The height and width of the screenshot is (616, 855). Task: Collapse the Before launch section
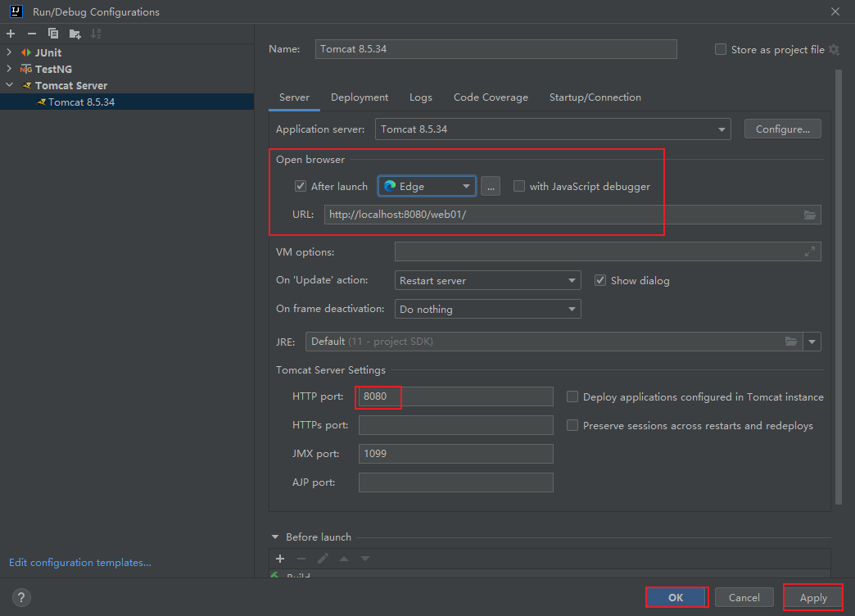click(275, 537)
